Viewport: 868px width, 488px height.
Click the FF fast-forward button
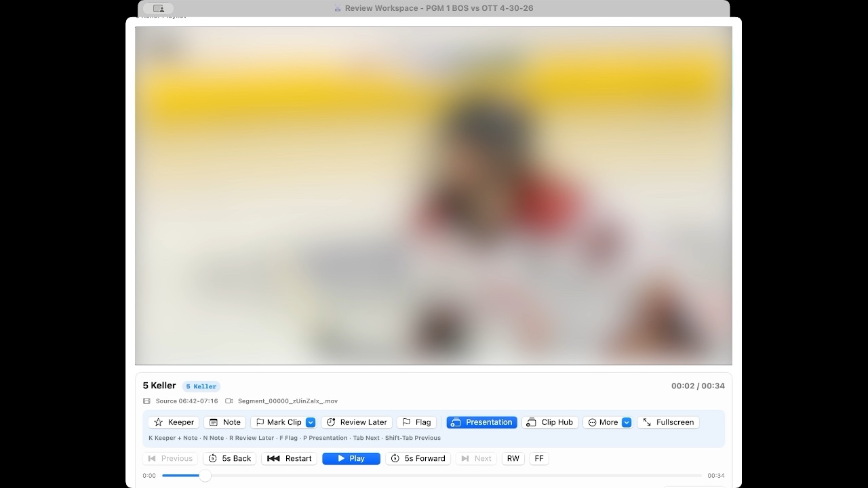click(x=539, y=459)
